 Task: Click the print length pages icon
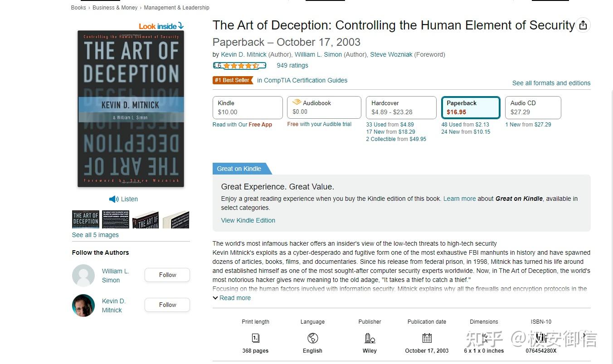click(255, 338)
